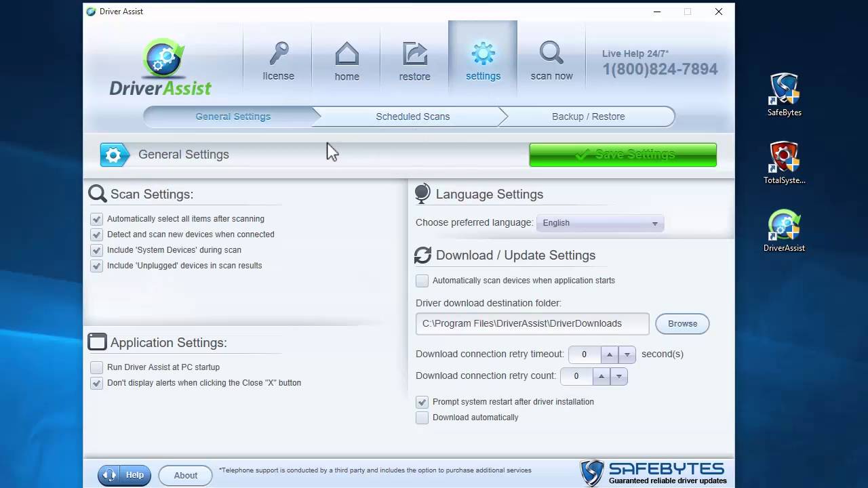Increase retry timeout with up arrow

pyautogui.click(x=610, y=354)
